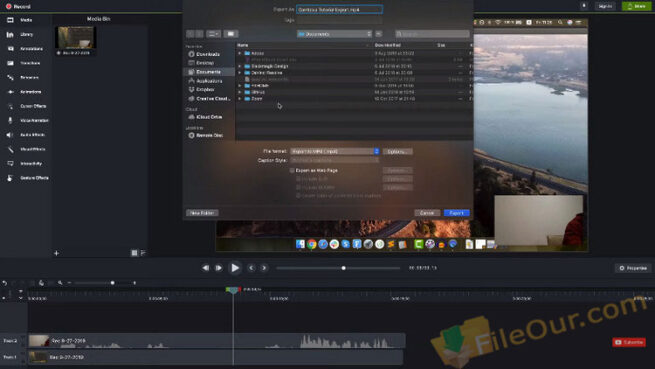
Task: Select Downloads in the dialog sidebar
Action: tap(208, 54)
